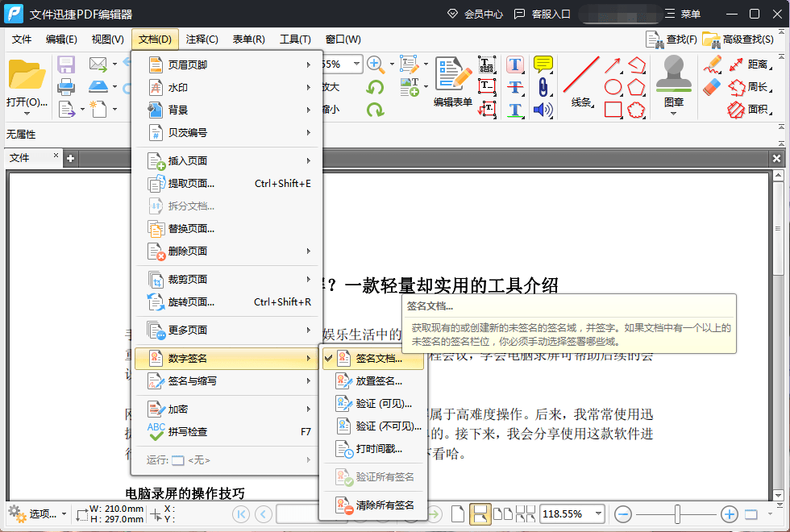Screen dimensions: 790x532
Task: Choose 拼写检查 menu entry
Action: point(227,432)
